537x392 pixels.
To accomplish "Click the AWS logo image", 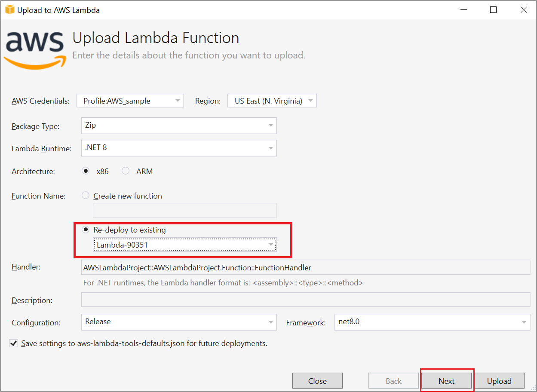I will click(35, 49).
